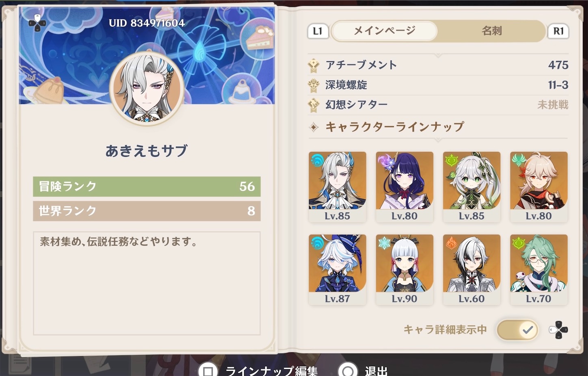Viewport: 588px width, 376px height.
Task: Click the L1 shoulder button
Action: [318, 31]
